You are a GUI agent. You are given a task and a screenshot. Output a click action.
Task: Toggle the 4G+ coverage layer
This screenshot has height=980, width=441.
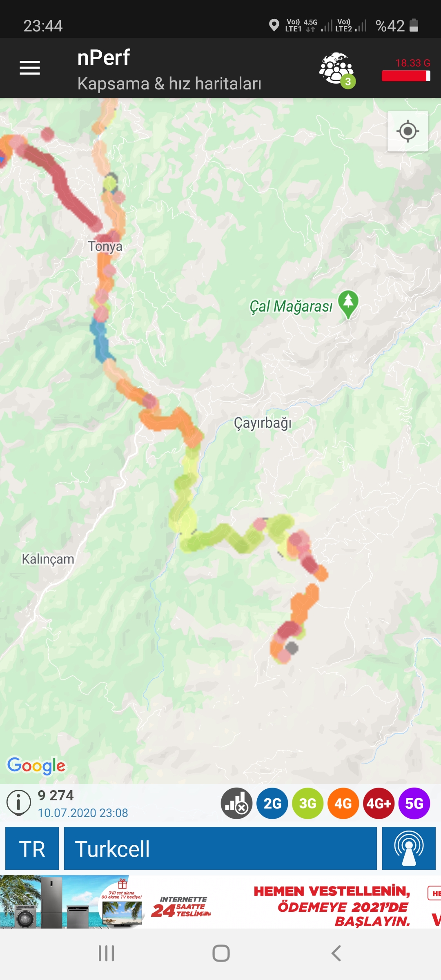[379, 803]
